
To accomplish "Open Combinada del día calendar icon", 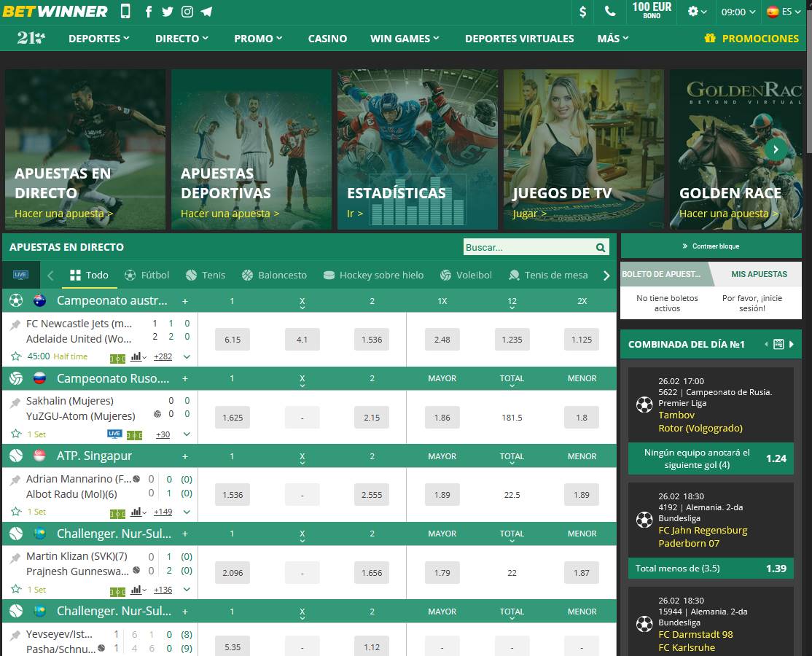I will point(778,344).
